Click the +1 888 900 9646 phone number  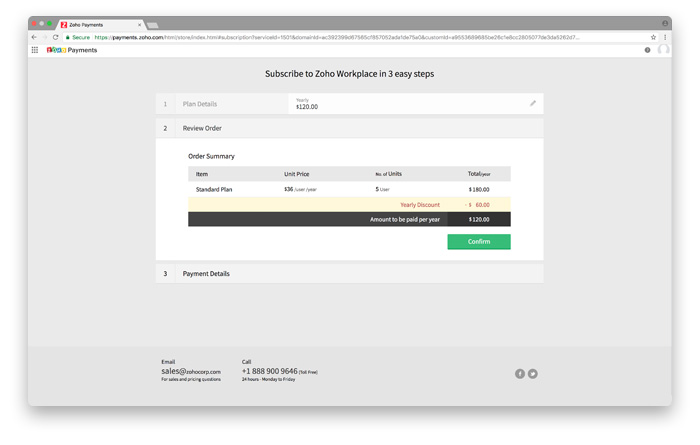click(x=269, y=371)
